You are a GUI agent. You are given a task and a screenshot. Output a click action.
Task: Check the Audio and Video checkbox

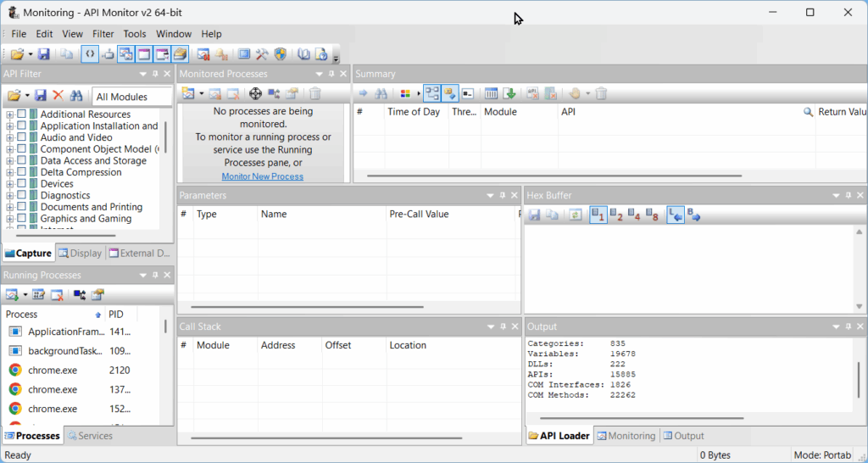pos(21,137)
